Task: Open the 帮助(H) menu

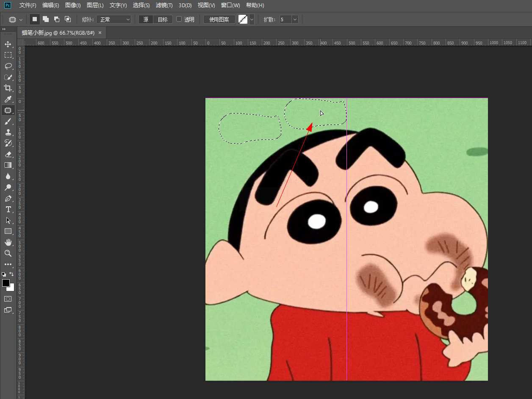Action: tap(255, 5)
